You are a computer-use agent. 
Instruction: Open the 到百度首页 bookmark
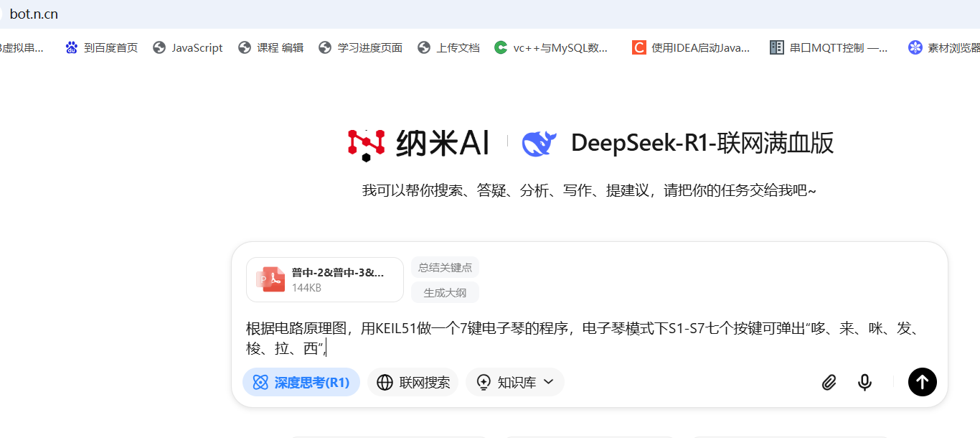pyautogui.click(x=101, y=48)
